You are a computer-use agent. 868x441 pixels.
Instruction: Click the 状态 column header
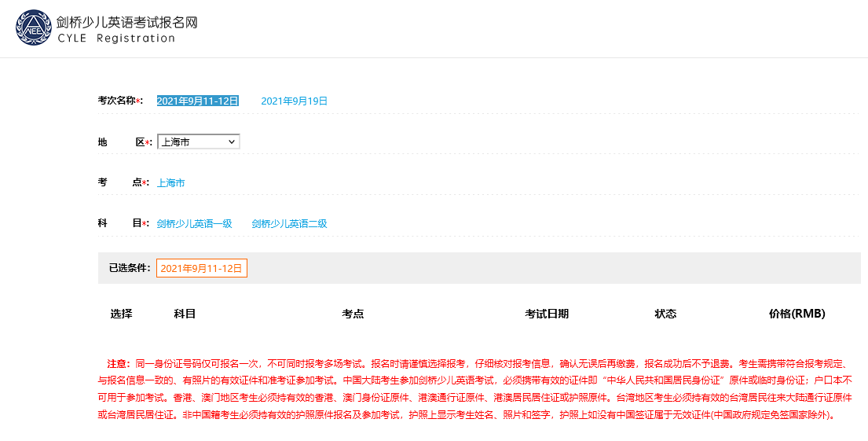click(x=665, y=314)
